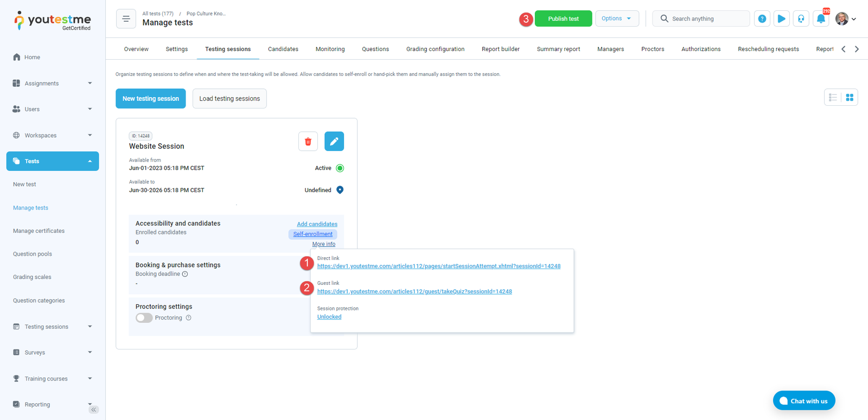
Task: Switch to grid view layout
Action: click(850, 98)
